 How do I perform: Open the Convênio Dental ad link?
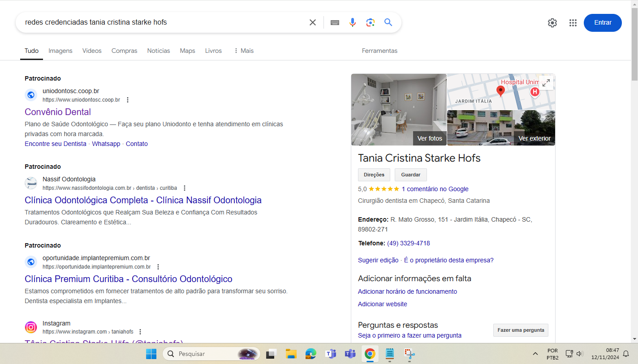(x=58, y=112)
